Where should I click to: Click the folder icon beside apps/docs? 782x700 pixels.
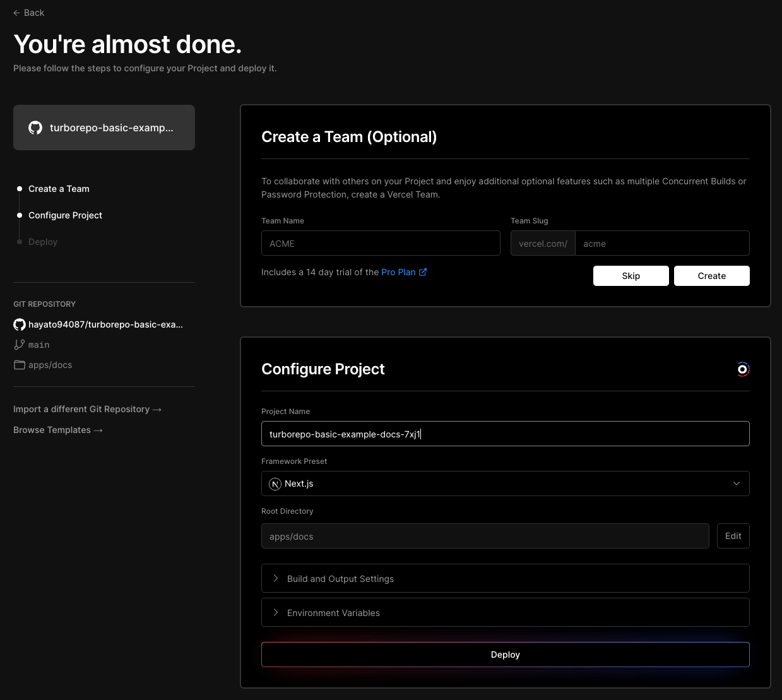[20, 365]
